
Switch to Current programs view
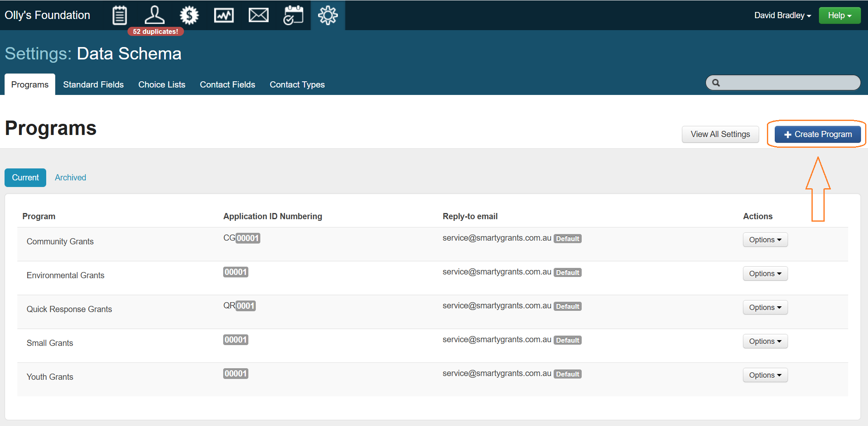click(25, 177)
